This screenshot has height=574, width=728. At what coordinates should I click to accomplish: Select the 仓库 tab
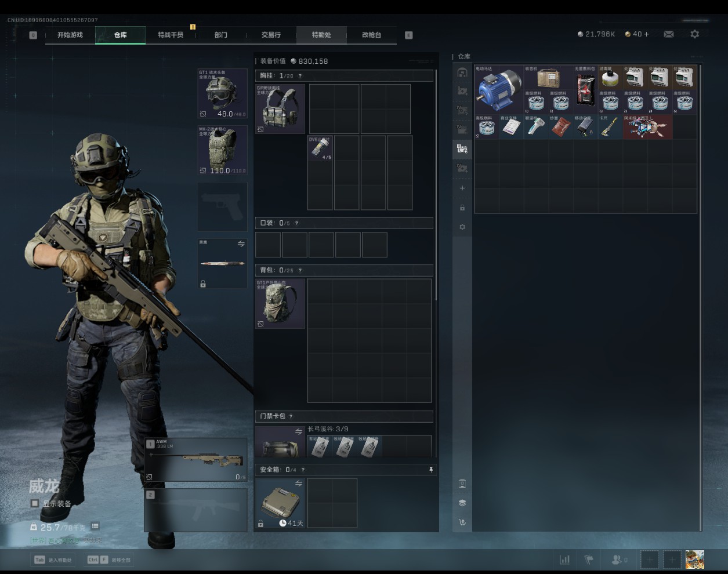coord(120,35)
